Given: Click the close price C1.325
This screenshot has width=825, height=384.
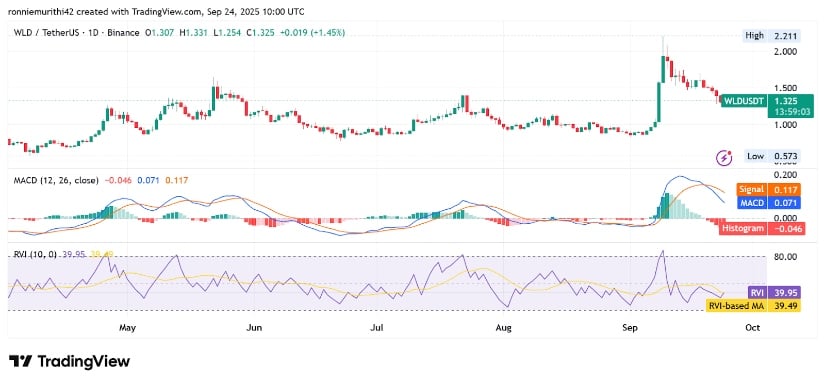Looking at the screenshot, I should (x=260, y=33).
